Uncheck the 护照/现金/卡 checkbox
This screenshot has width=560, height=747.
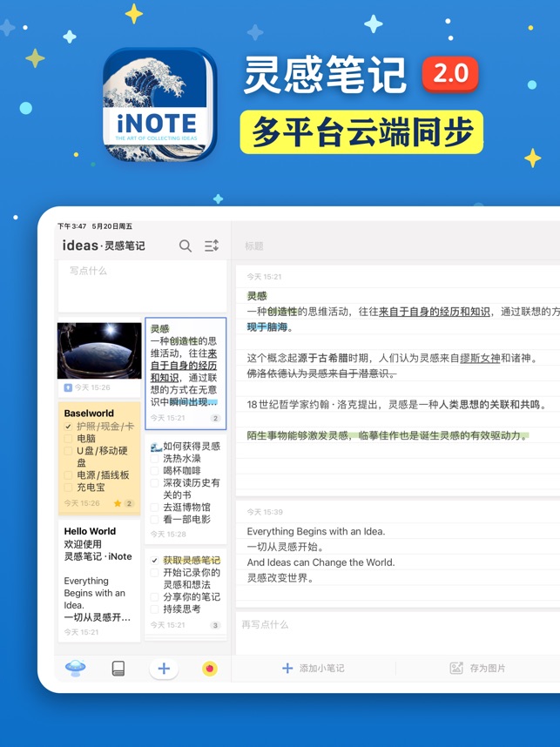point(69,427)
